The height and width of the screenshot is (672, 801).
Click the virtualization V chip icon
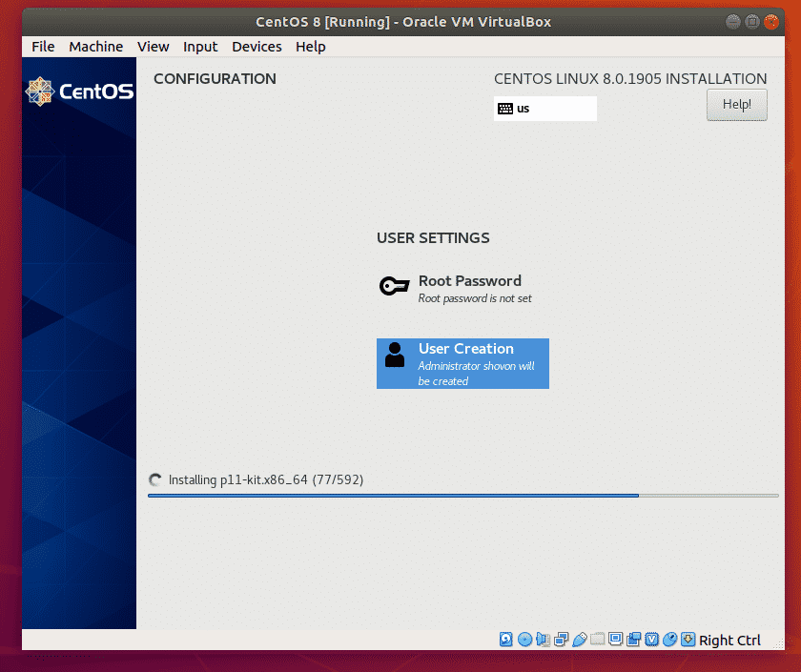click(652, 640)
